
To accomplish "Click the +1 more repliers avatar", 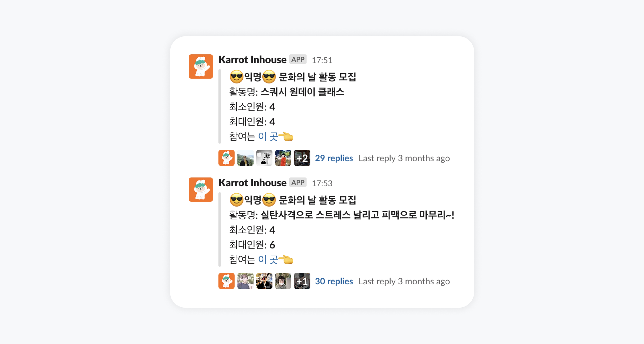I will (x=302, y=281).
